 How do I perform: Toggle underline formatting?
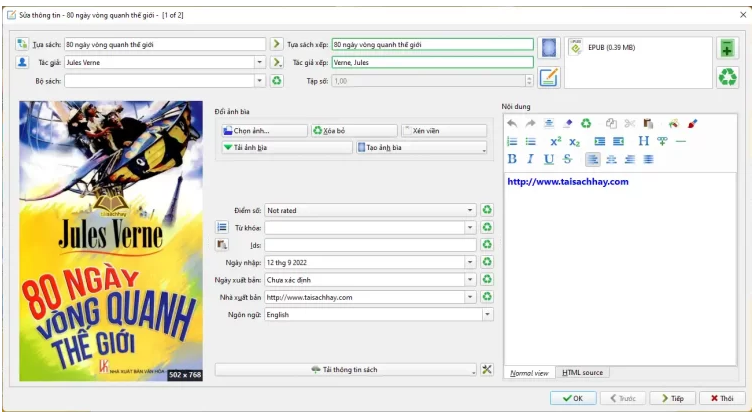(549, 159)
